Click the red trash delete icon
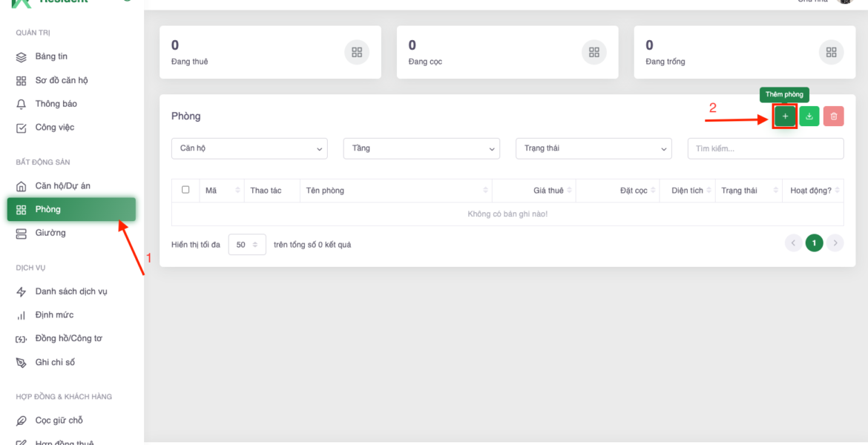 833,116
